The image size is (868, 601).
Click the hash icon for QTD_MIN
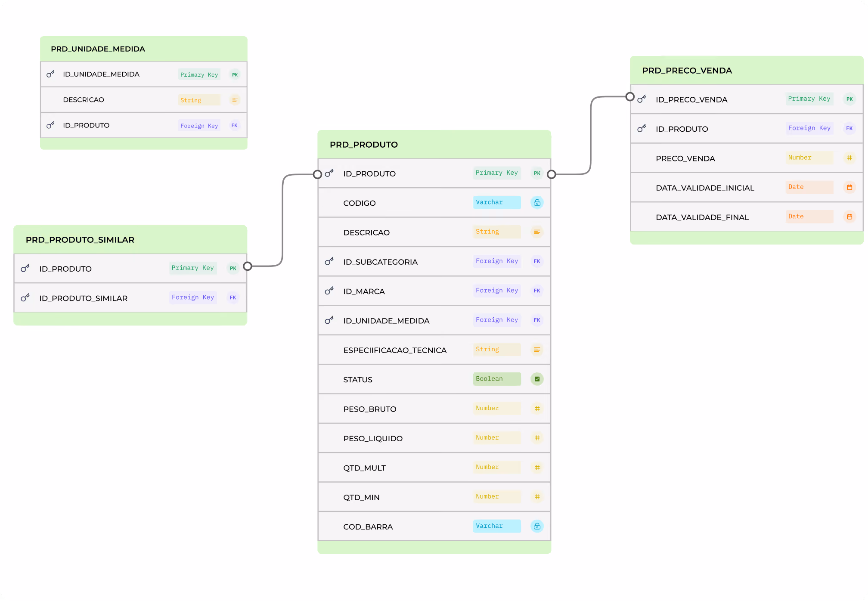(x=537, y=497)
